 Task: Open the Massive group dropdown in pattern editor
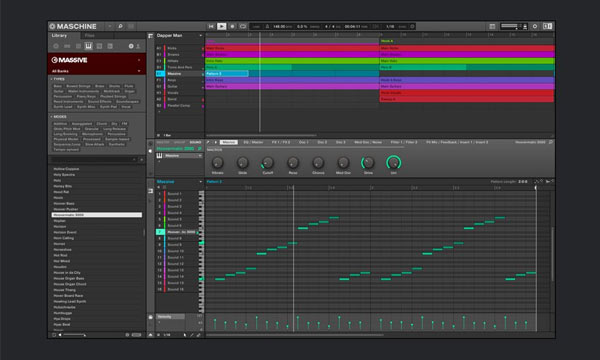201,182
